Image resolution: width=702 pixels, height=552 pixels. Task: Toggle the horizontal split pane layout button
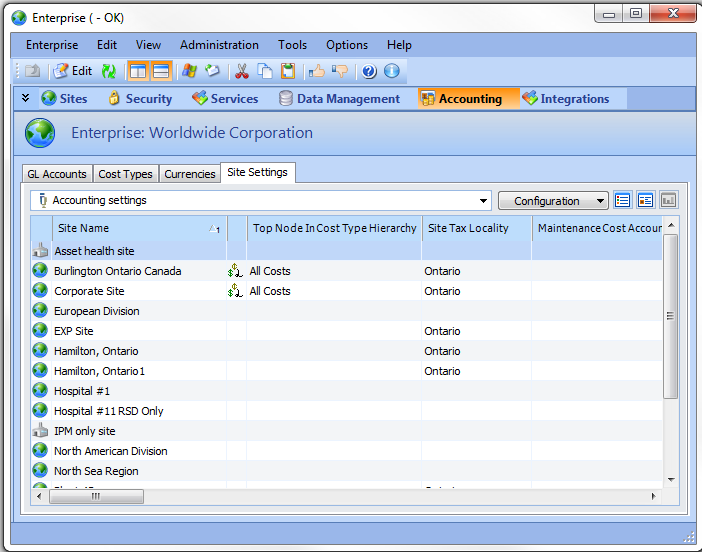point(161,71)
